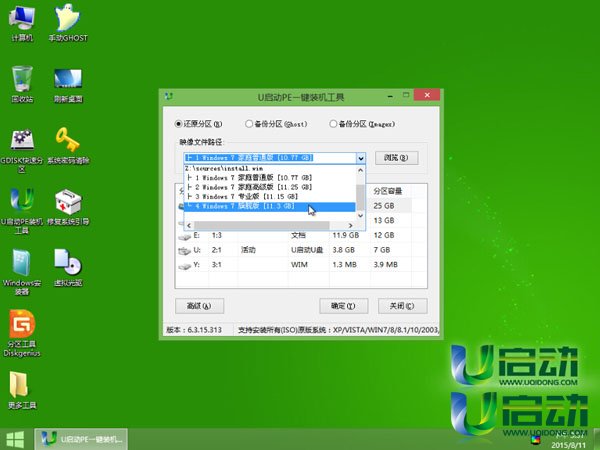Click the installer window title bar icon
This screenshot has height=450, width=600.
169,96
